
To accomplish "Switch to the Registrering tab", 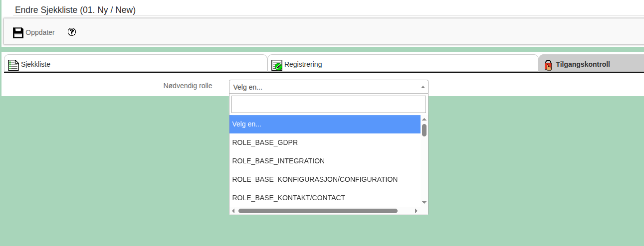I will click(303, 64).
